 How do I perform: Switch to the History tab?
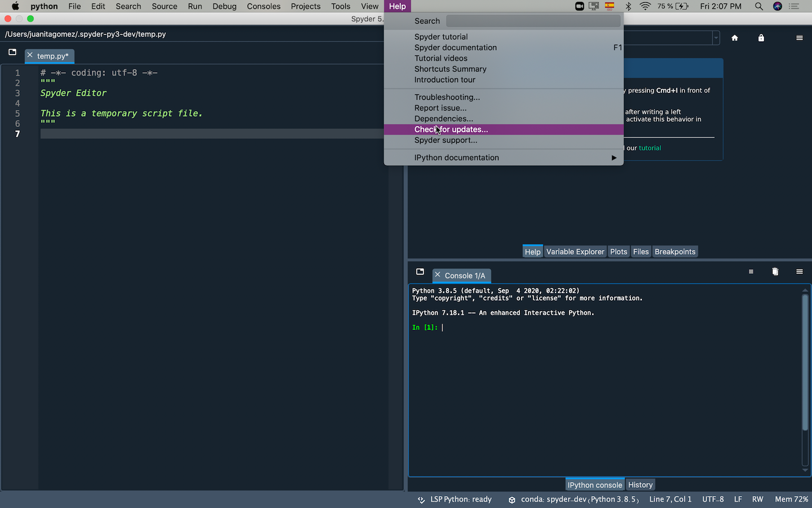[640, 484]
